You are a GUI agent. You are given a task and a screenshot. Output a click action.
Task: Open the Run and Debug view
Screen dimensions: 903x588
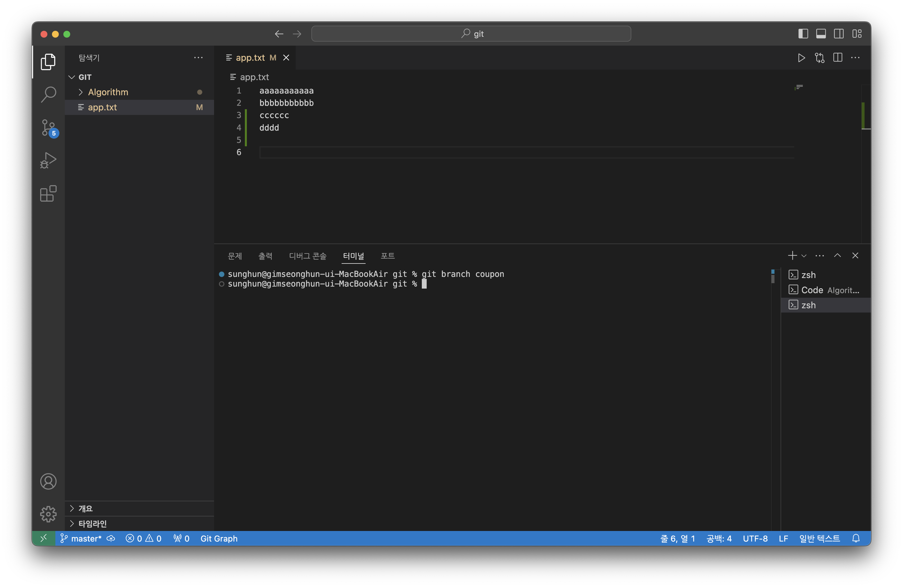[x=49, y=160]
